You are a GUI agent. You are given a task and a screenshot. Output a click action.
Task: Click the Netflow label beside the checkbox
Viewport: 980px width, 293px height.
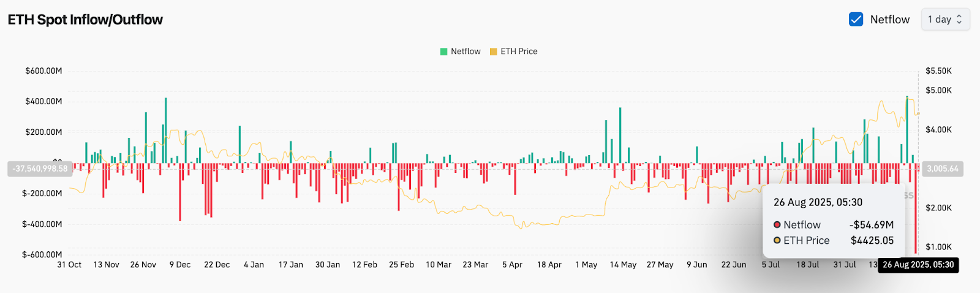coord(889,20)
